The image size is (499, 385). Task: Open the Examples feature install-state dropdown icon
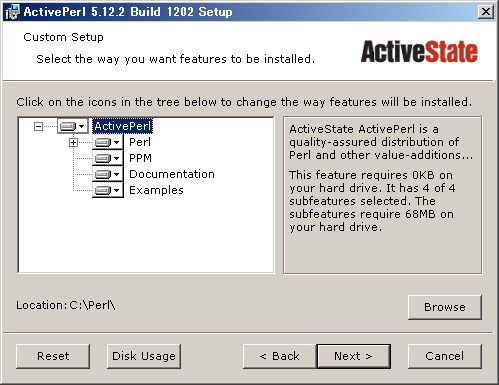coord(107,190)
